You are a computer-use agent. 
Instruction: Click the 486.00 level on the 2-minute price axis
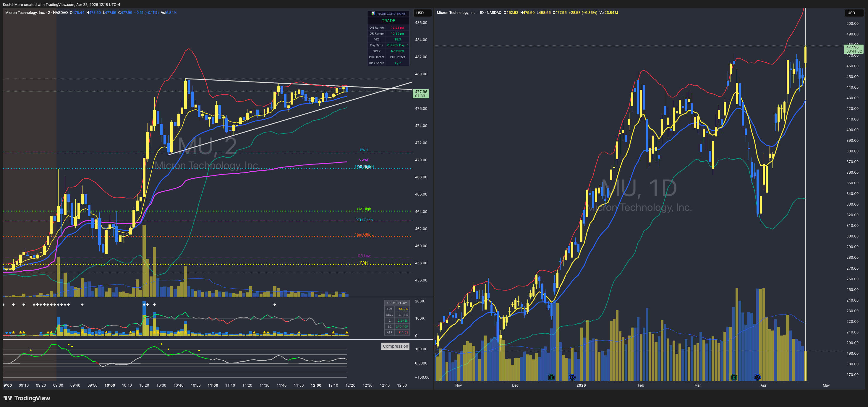pyautogui.click(x=421, y=23)
